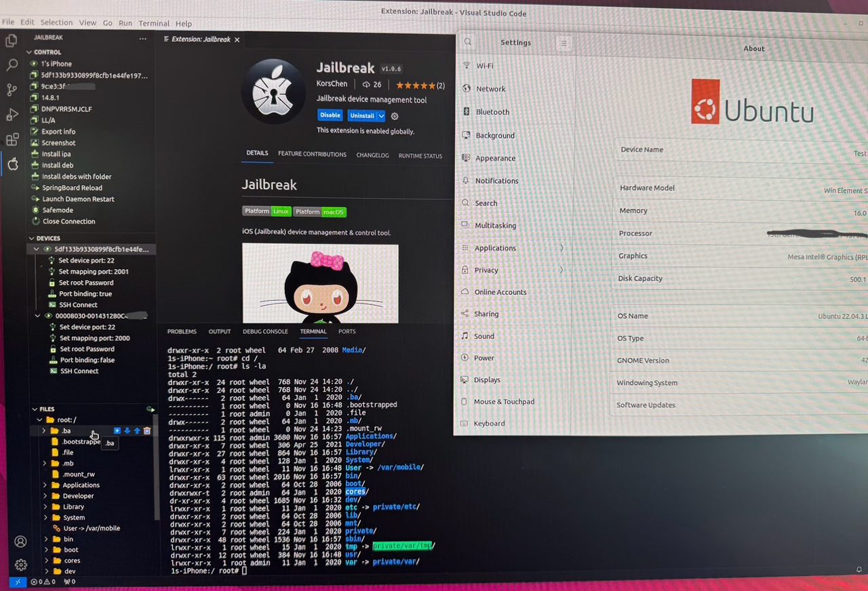Switch to the FEATURE CONTRIBUTIONS tab
Image resolution: width=868 pixels, height=591 pixels.
pyautogui.click(x=312, y=155)
